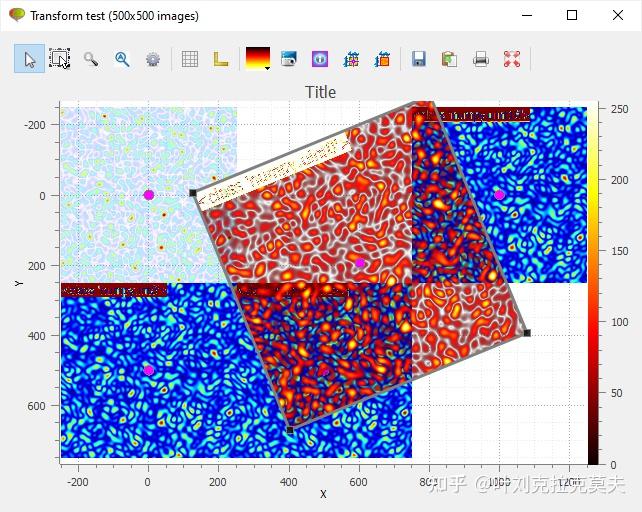The height and width of the screenshot is (512, 642).
Task: Open the gear parameters settings
Action: (x=153, y=59)
